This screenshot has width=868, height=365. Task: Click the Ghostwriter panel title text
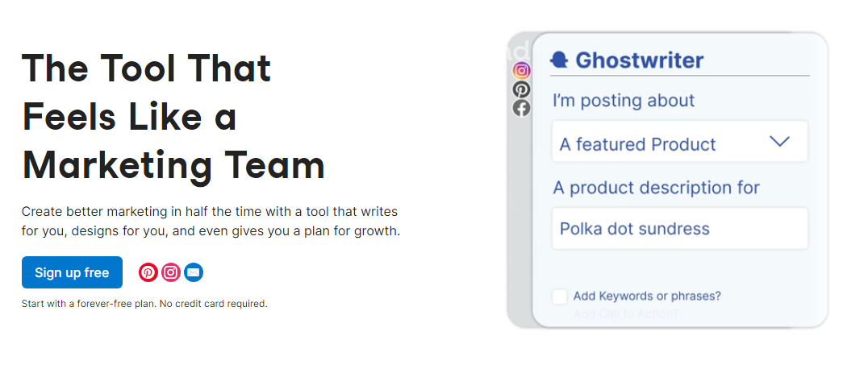[640, 60]
